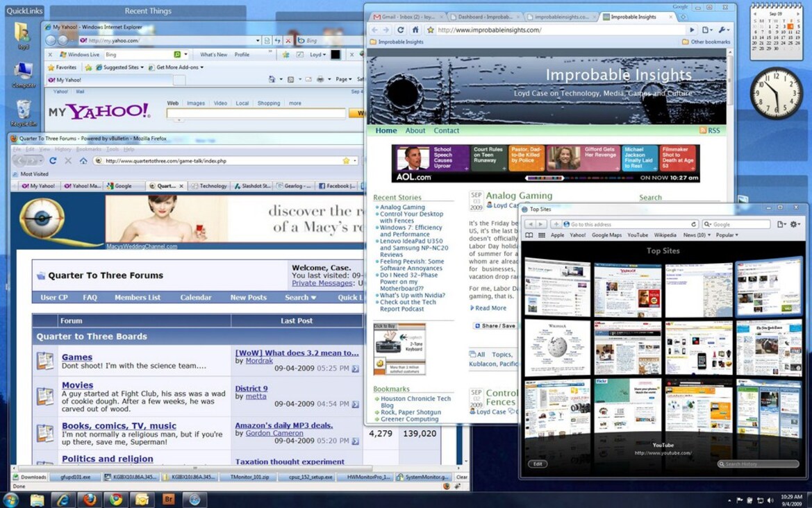Screen dimensions: 812x508
Task: Click Search History field in Safari
Action: coord(758,464)
